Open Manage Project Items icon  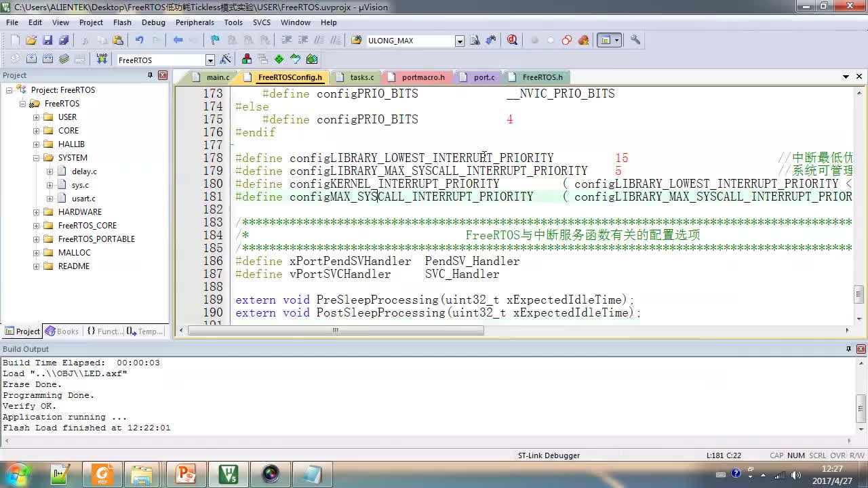point(247,59)
